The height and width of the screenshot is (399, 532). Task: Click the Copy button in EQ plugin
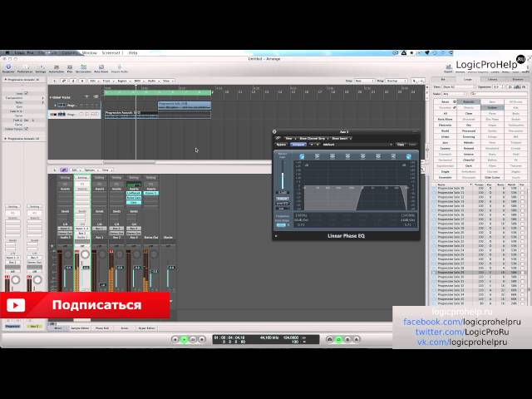click(x=401, y=145)
